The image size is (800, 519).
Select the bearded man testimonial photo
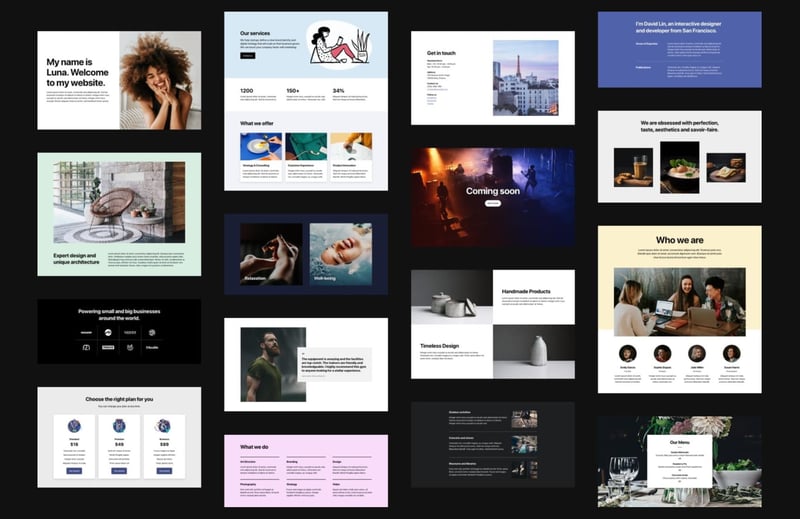click(273, 364)
